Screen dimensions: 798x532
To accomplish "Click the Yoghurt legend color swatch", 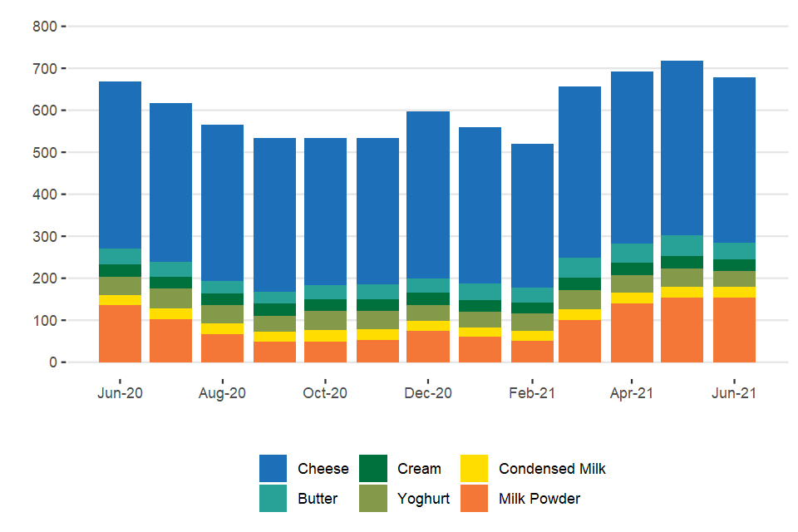I will pyautogui.click(x=373, y=499).
